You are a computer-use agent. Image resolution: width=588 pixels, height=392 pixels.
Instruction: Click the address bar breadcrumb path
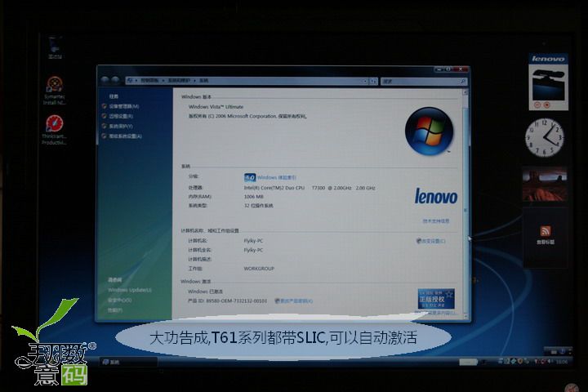[243, 81]
